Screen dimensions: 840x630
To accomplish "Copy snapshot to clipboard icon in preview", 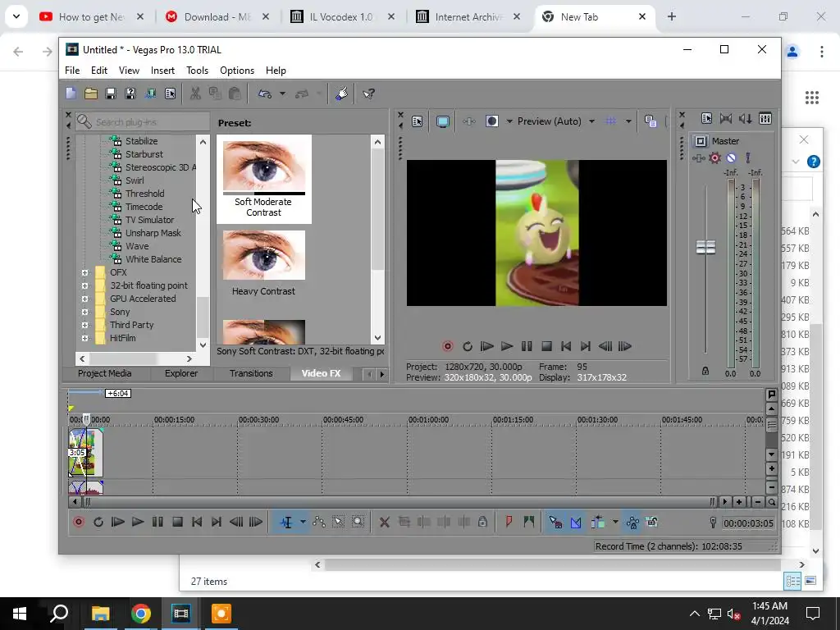I will coord(651,121).
